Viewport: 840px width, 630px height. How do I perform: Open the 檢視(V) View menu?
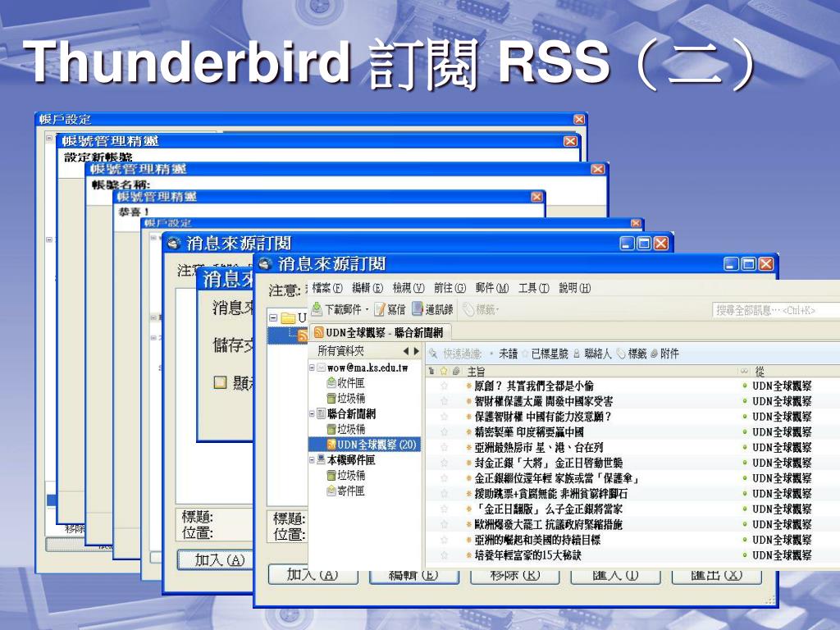(x=409, y=288)
